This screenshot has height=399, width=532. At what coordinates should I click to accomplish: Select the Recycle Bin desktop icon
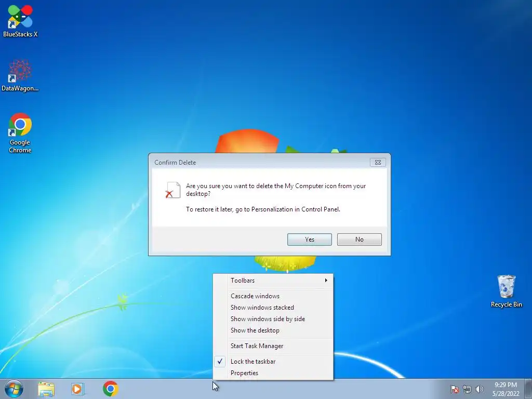(x=506, y=291)
